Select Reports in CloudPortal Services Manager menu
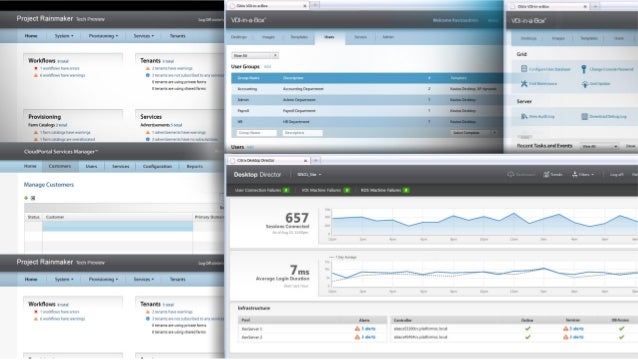Image resolution: width=638 pixels, height=360 pixels. click(194, 166)
